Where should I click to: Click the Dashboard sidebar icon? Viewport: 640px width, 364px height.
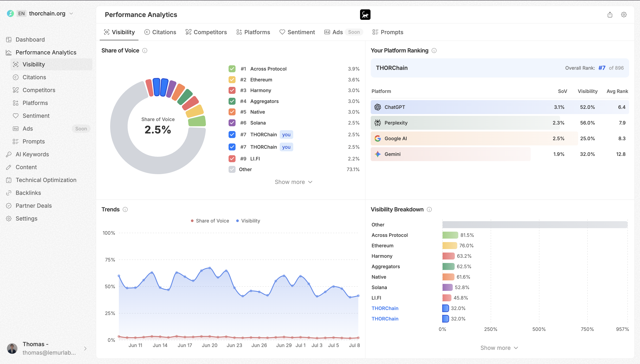pos(9,39)
